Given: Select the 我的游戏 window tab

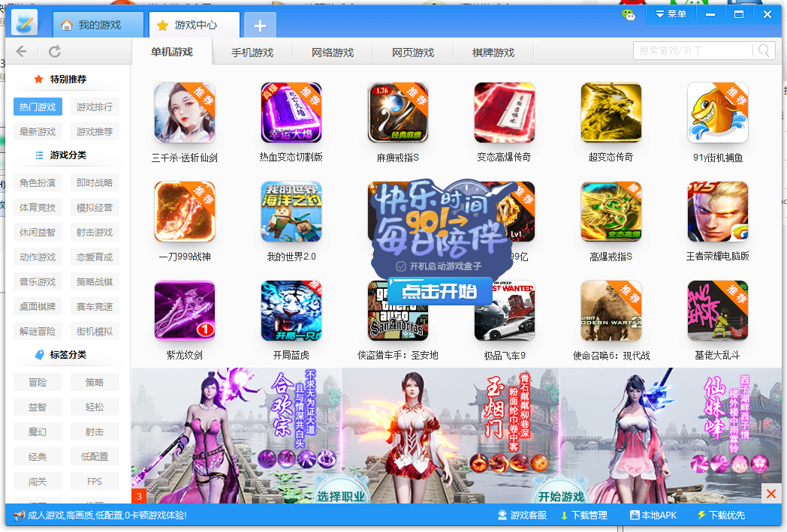Looking at the screenshot, I should tap(98, 25).
